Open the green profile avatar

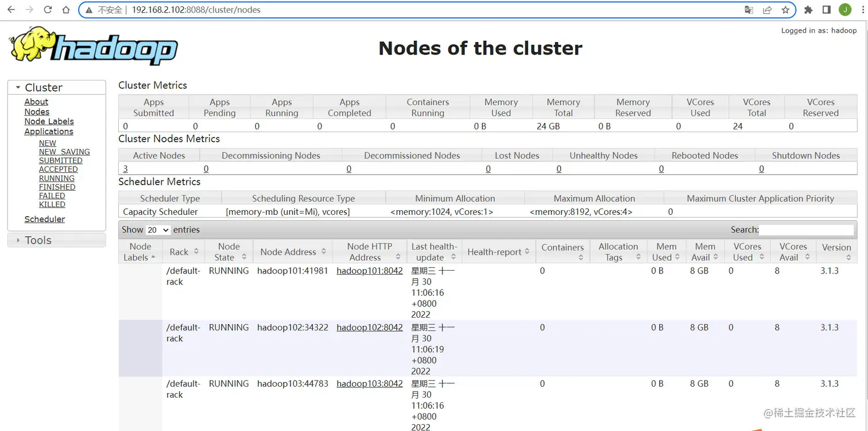point(845,10)
